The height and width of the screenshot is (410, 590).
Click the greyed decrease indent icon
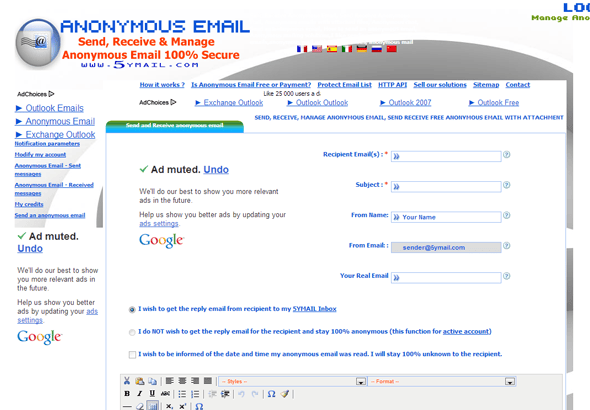point(213,394)
